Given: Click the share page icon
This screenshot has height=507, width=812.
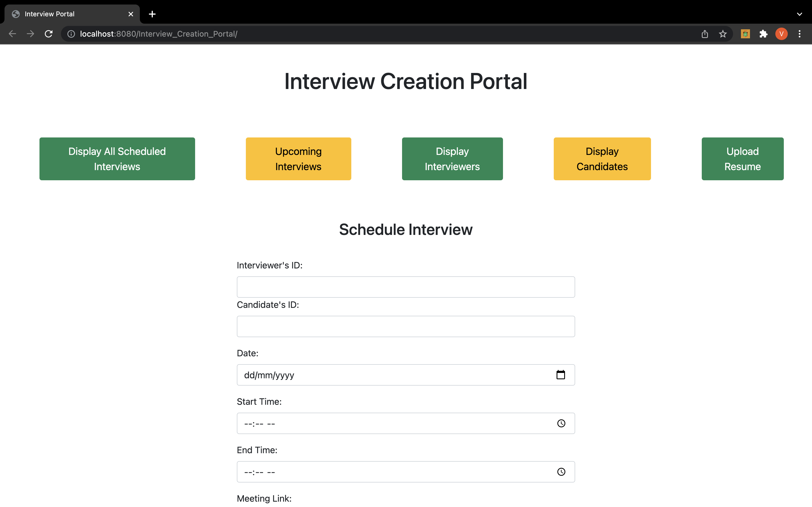Looking at the screenshot, I should tap(705, 34).
